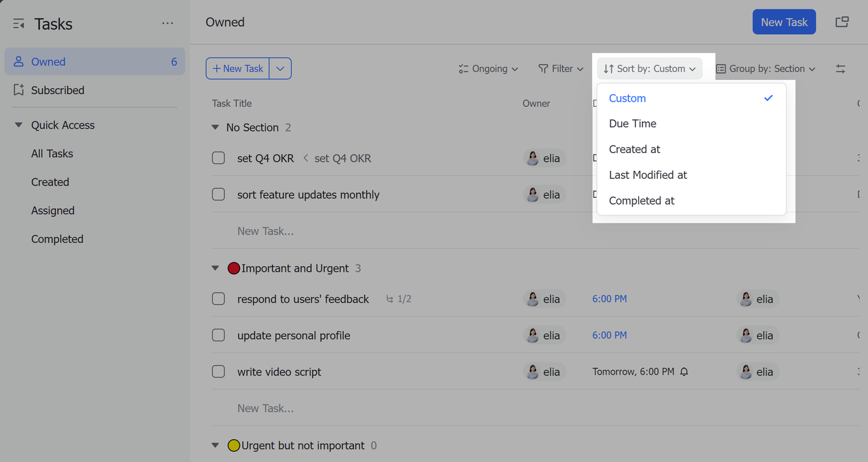
Task: Choose Due Time in sort menu
Action: (632, 124)
